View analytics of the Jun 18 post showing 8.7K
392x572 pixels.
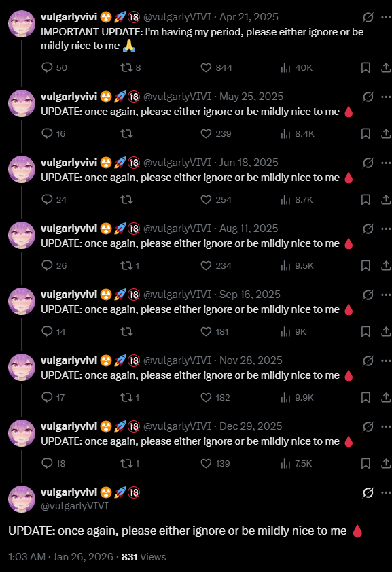tap(297, 199)
